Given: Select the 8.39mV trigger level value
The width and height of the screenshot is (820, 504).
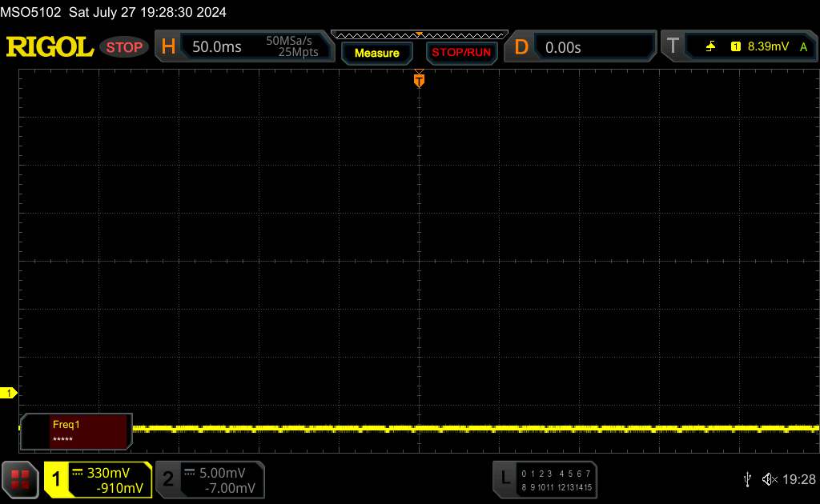Looking at the screenshot, I should pyautogui.click(x=768, y=46).
